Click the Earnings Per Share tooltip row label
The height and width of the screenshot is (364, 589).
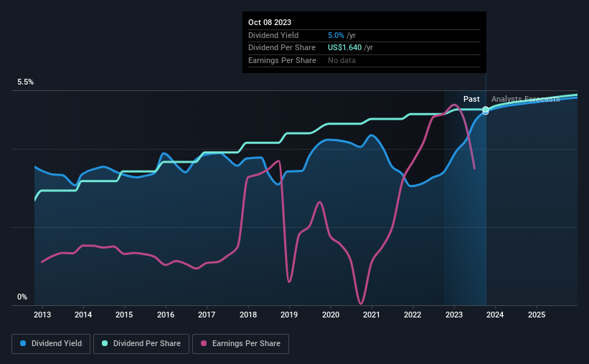coord(282,60)
